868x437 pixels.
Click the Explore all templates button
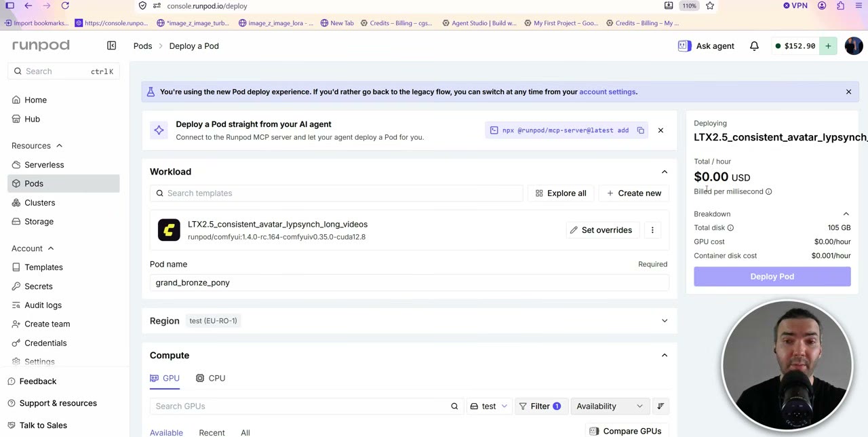click(561, 193)
